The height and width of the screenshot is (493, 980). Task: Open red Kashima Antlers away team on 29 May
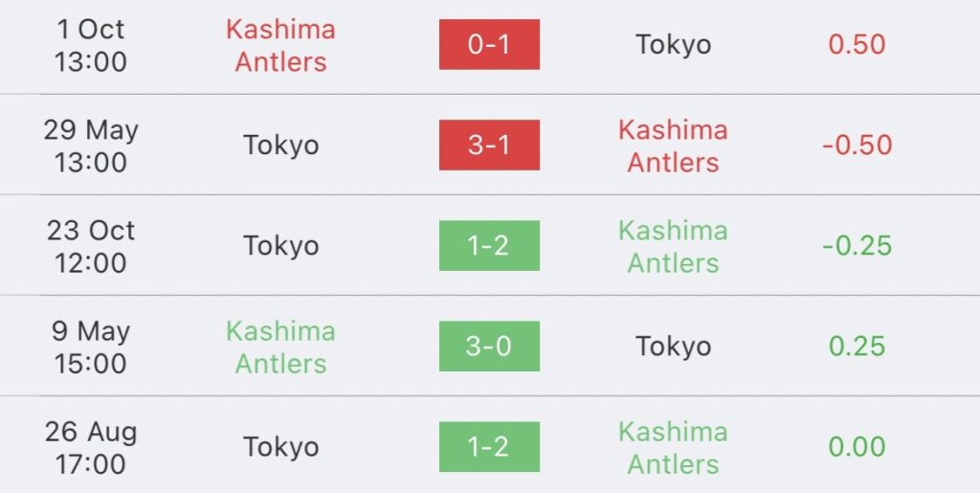(x=673, y=146)
